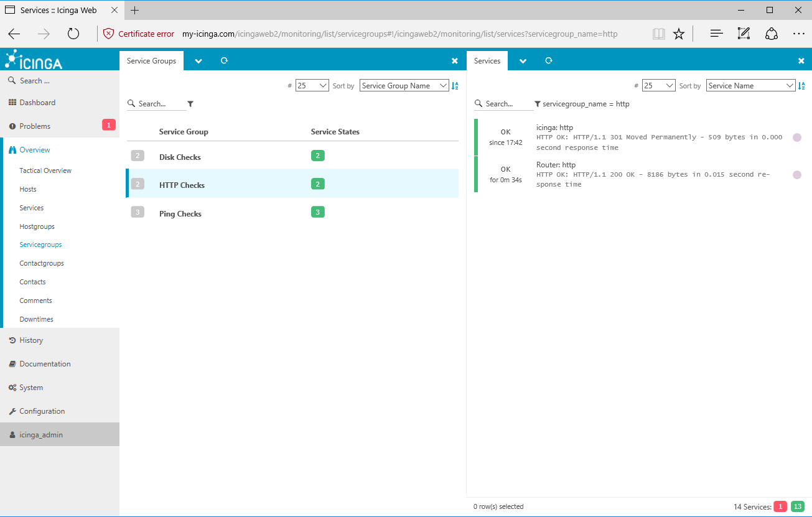
Task: Click Service Groups search field
Action: (x=156, y=104)
